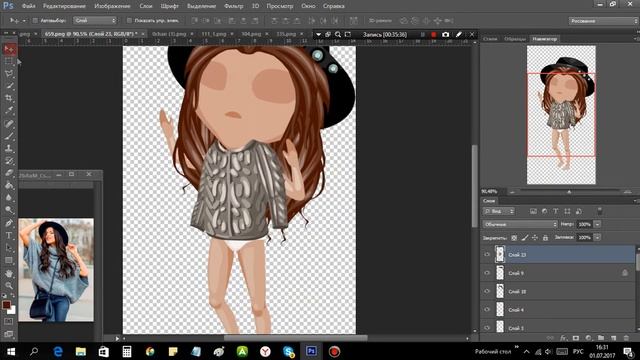Hide Слой 23 with its eye icon

coord(487,254)
